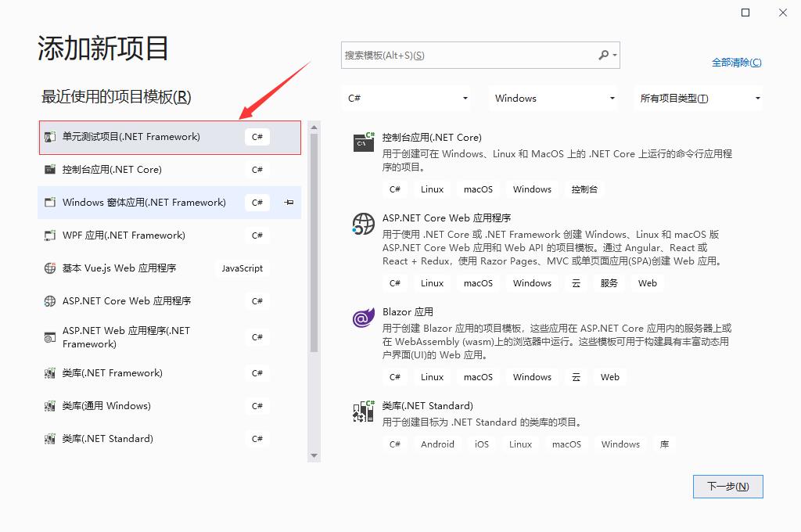
Task: Click ASP.NET Web (.NET Framework) template icon
Action: coord(49,337)
